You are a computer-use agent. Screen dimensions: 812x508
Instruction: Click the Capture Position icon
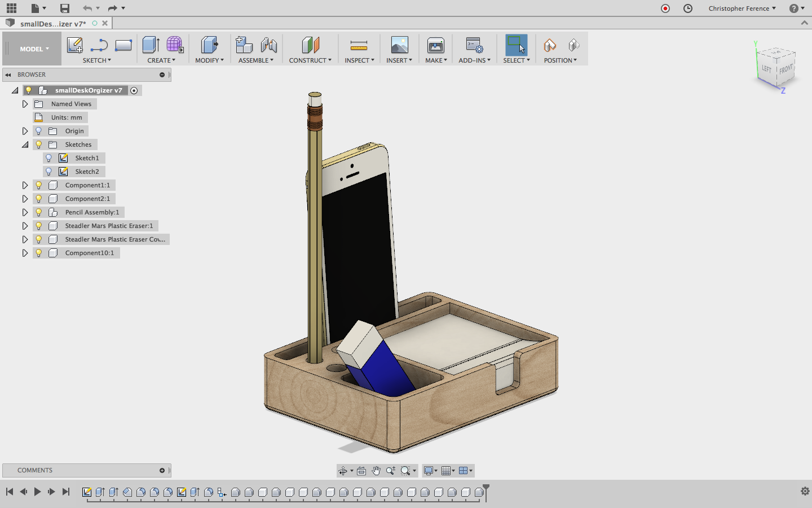549,45
